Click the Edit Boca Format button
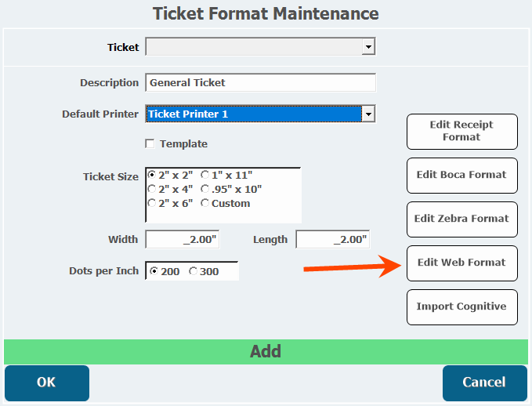532x406 pixels. tap(461, 175)
